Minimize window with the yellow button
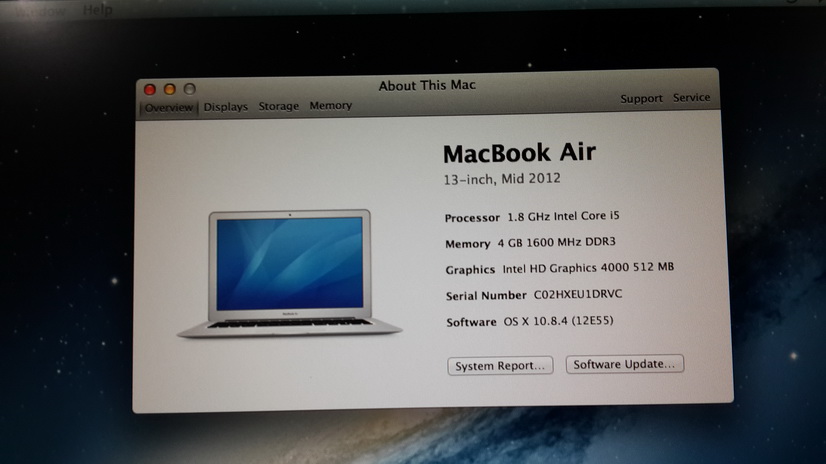Viewport: 826px width, 464px height. [x=169, y=89]
